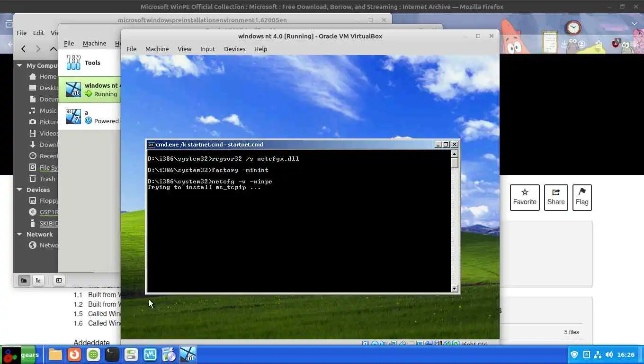Hide the file manager sidebar
This screenshot has width=644, height=364.
pos(59,280)
